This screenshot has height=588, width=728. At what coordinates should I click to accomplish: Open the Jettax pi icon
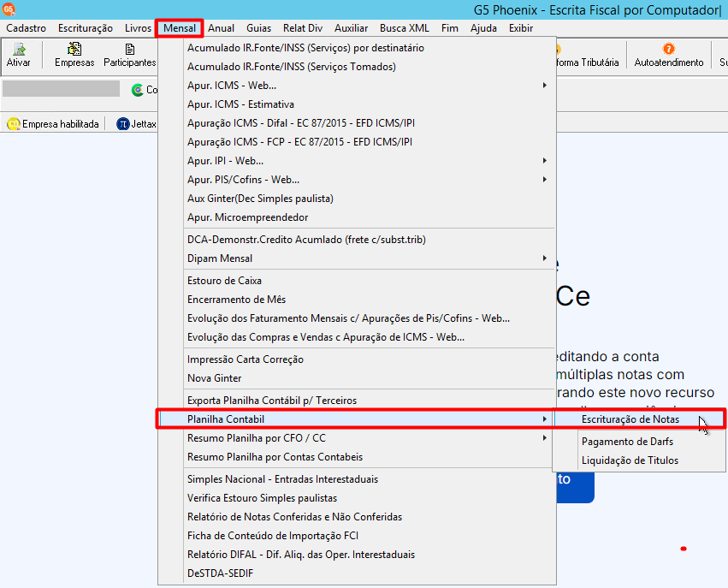click(x=123, y=124)
